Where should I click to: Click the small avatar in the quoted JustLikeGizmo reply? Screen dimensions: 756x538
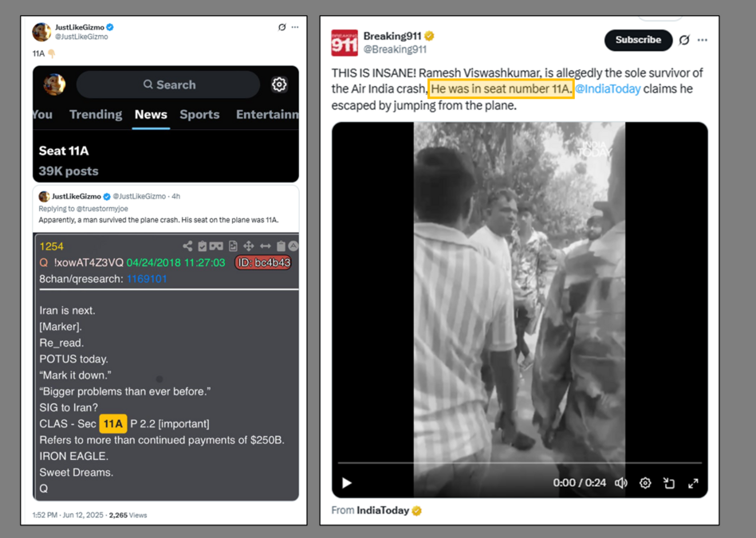click(44, 196)
